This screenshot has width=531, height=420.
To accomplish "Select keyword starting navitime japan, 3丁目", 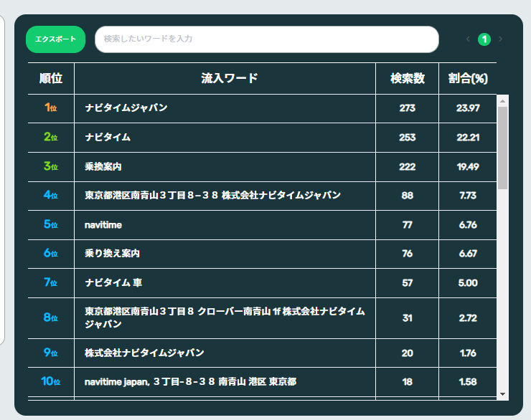I will point(191,382).
